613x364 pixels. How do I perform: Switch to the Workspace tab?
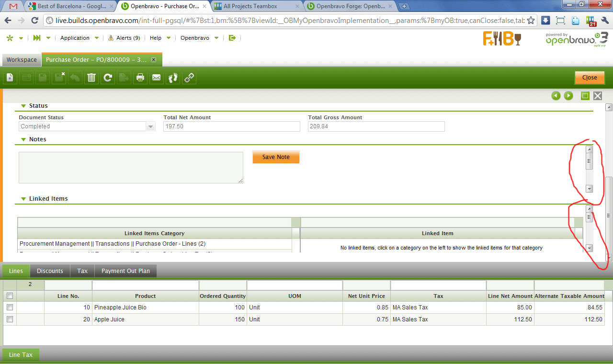22,60
